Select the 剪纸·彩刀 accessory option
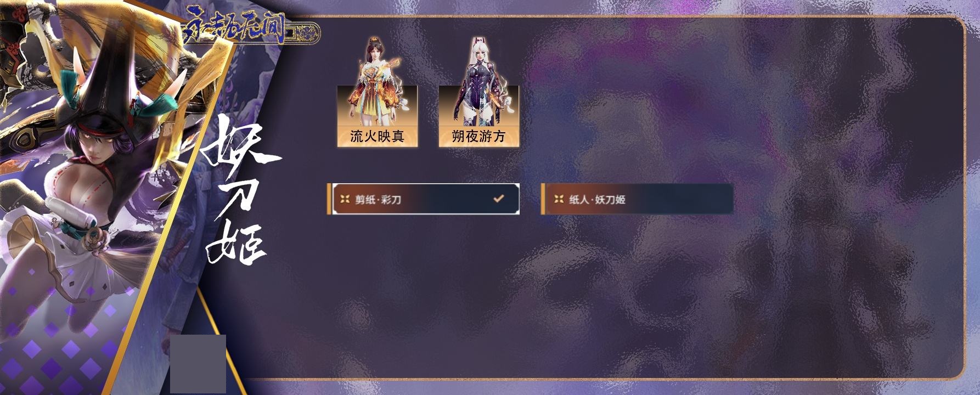Viewport: 980px width, 395px height. [x=423, y=199]
